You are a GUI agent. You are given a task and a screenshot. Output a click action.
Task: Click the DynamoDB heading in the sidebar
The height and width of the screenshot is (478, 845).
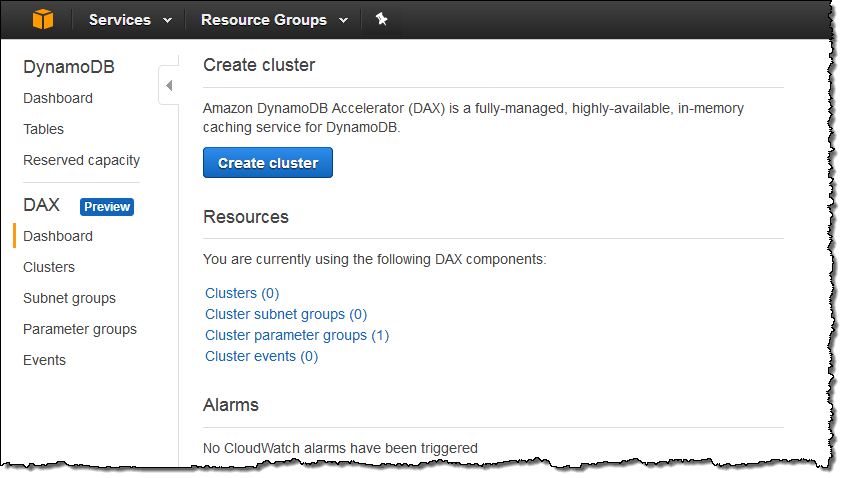click(x=69, y=67)
